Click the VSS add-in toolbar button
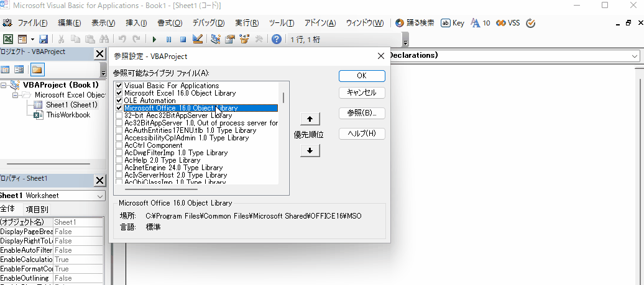 pos(508,23)
